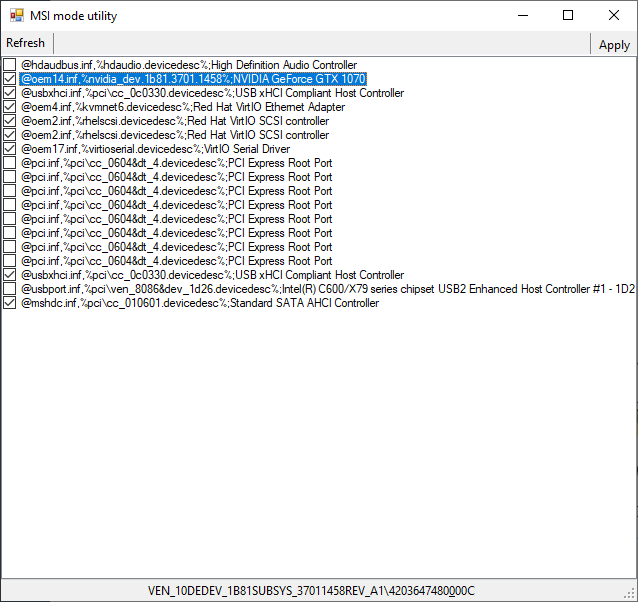Click Apply to save MSI mode changes
This screenshot has height=602, width=638.
pos(614,45)
